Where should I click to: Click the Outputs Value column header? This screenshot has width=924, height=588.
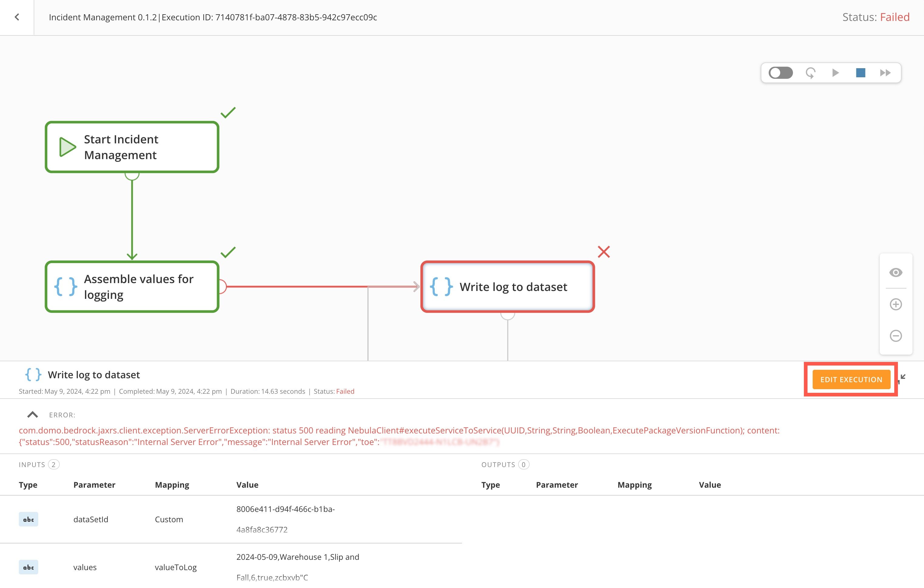pyautogui.click(x=710, y=485)
